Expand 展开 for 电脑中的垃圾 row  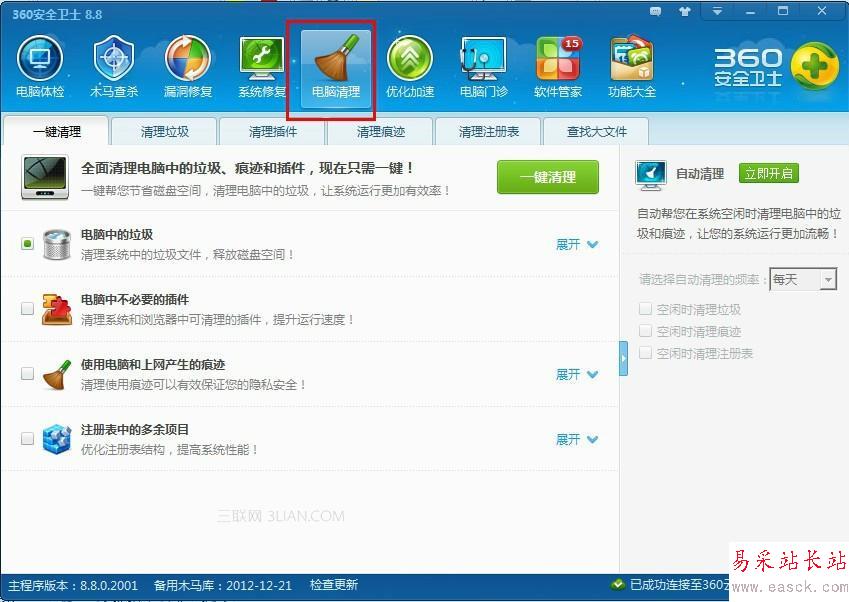(x=577, y=244)
